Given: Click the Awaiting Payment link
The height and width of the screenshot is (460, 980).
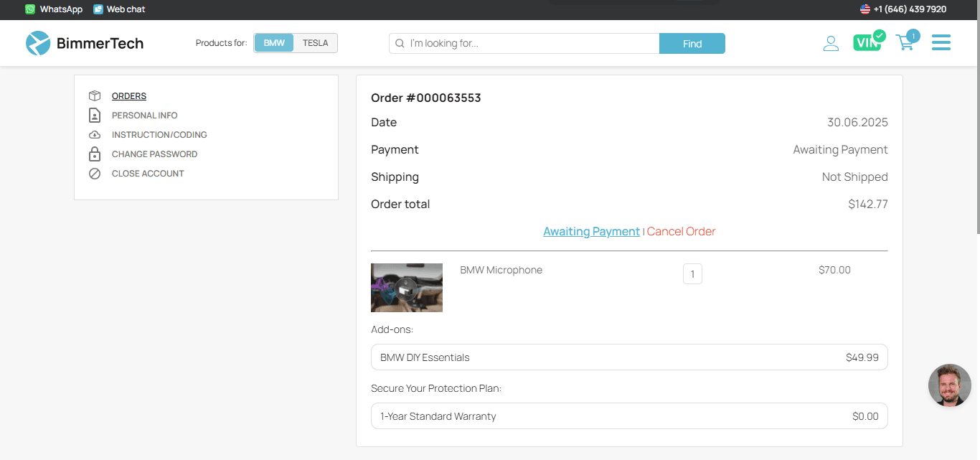Looking at the screenshot, I should click(591, 232).
